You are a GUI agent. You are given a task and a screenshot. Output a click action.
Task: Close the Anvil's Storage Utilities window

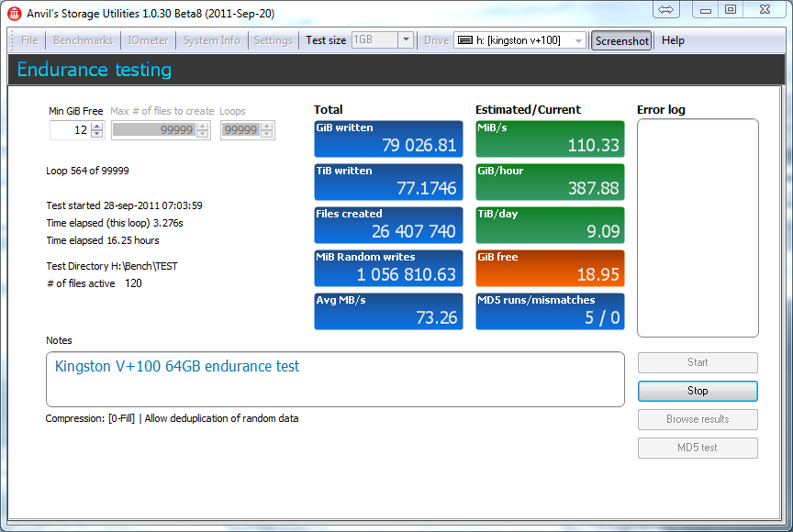click(x=765, y=9)
